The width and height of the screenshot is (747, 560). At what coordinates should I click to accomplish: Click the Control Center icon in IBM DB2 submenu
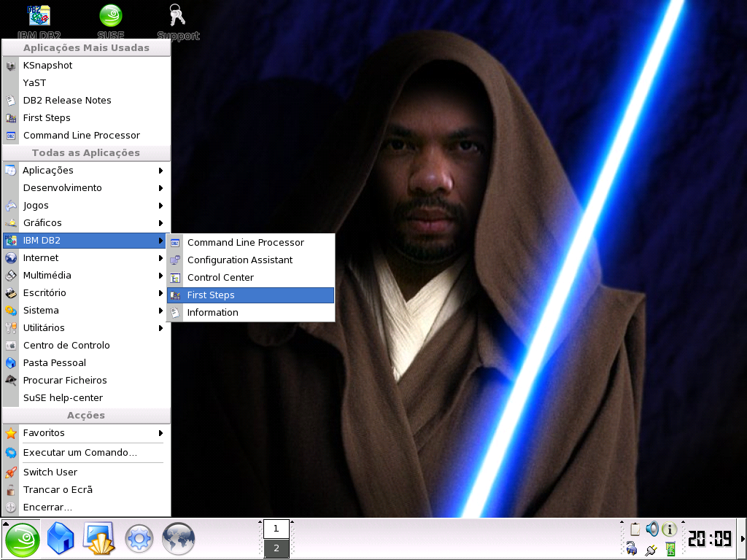pos(175,278)
